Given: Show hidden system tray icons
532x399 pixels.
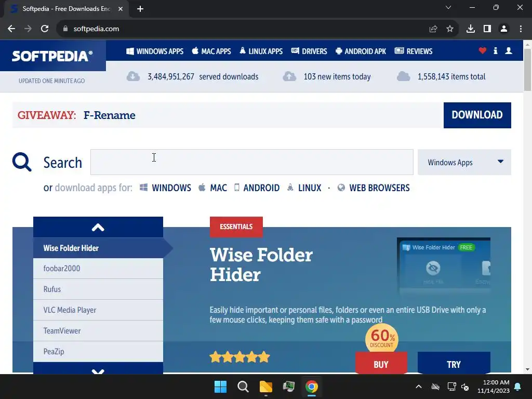Looking at the screenshot, I should pyautogui.click(x=419, y=387).
